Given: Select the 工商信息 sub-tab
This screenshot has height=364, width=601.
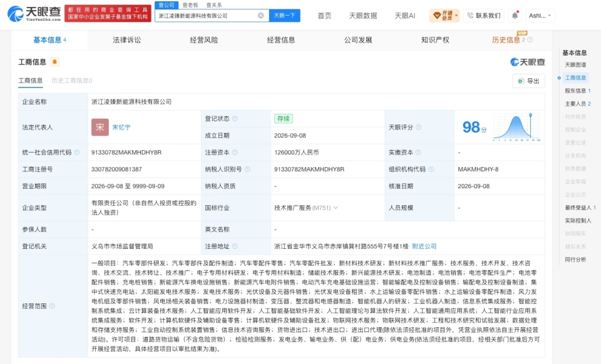Looking at the screenshot, I should click(31, 81).
